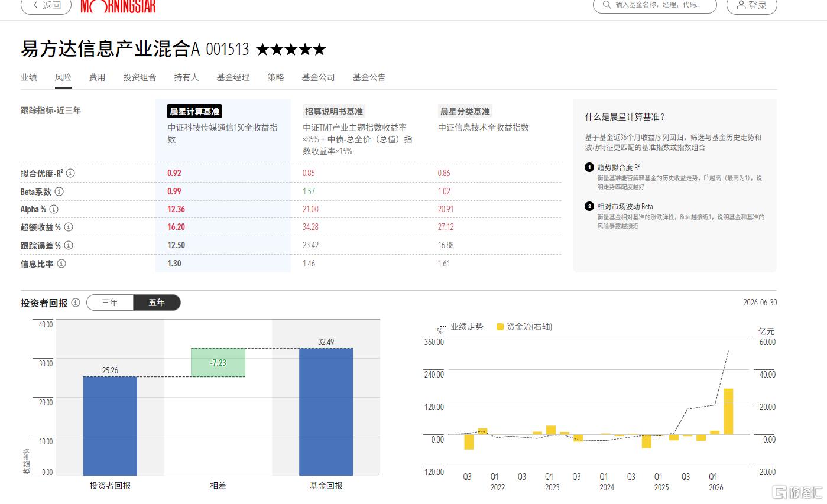Switch to the 费用 tab
The height and width of the screenshot is (504, 827).
(x=98, y=77)
